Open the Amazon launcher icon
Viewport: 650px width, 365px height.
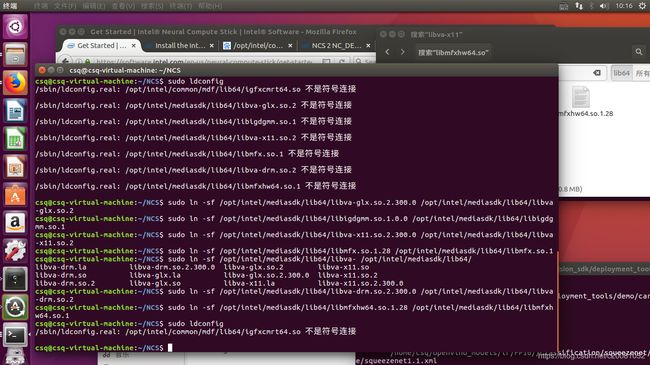click(x=15, y=223)
